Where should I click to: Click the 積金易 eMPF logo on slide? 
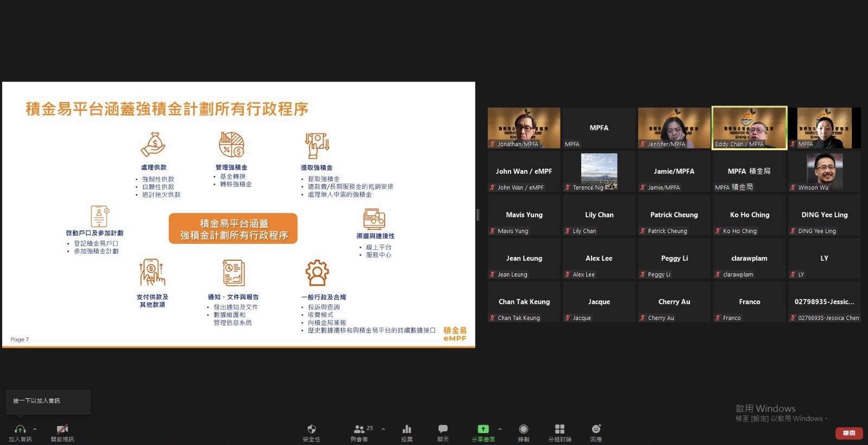tap(455, 334)
